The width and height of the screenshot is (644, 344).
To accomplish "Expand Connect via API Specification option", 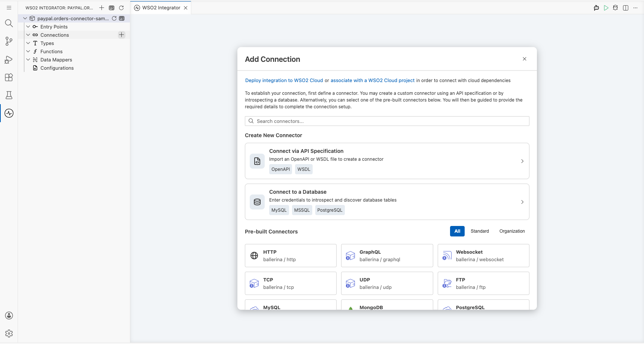I will coord(387,161).
